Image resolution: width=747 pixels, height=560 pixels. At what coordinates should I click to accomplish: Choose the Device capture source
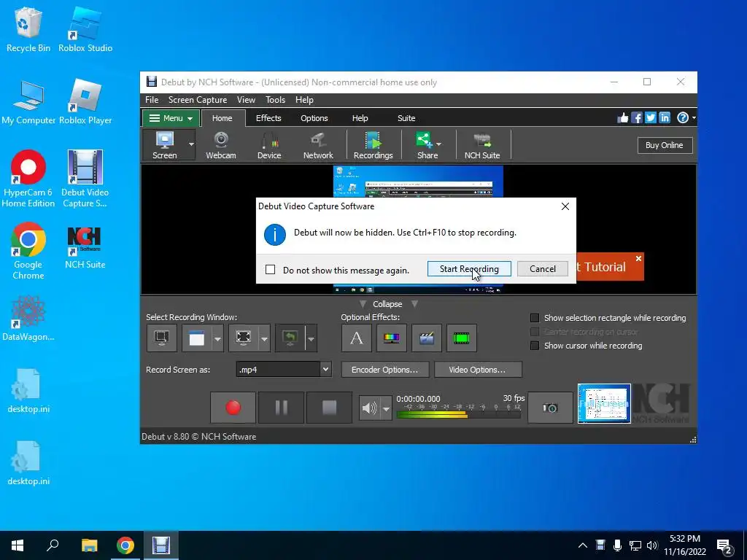[269, 145]
